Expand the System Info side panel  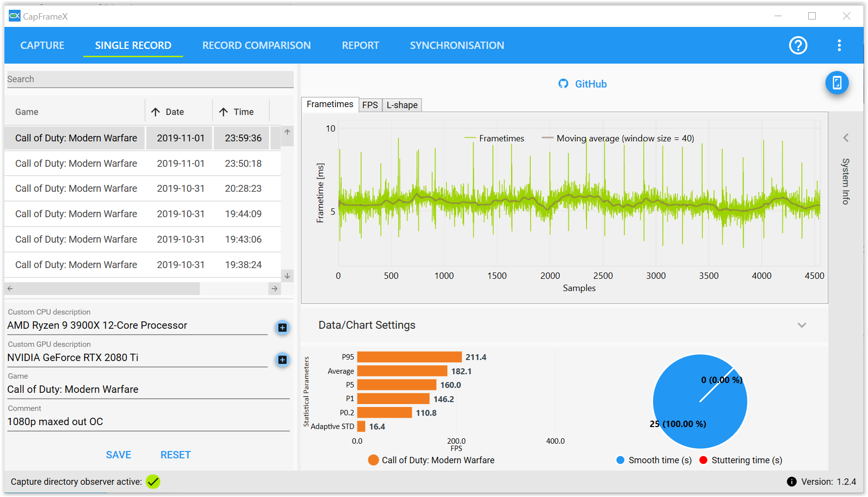(845, 137)
